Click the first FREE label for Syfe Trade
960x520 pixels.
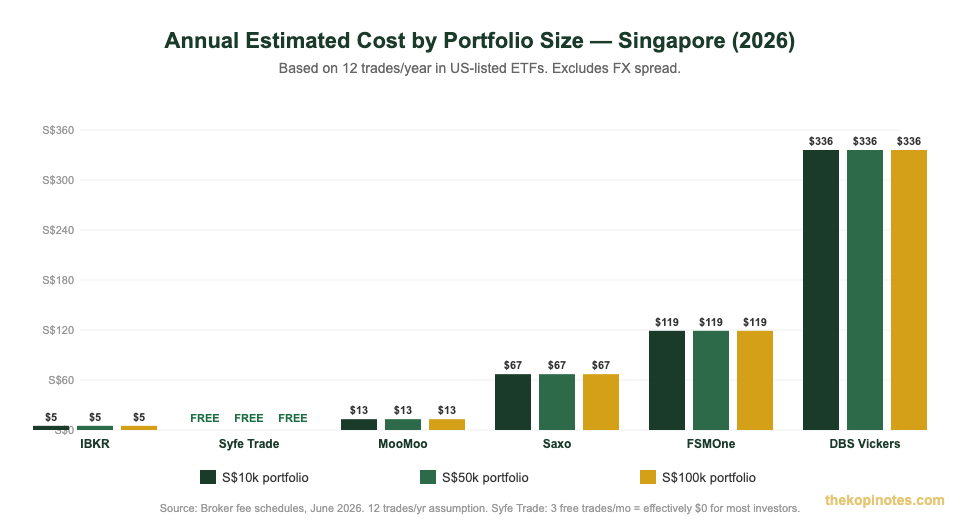pyautogui.click(x=204, y=418)
